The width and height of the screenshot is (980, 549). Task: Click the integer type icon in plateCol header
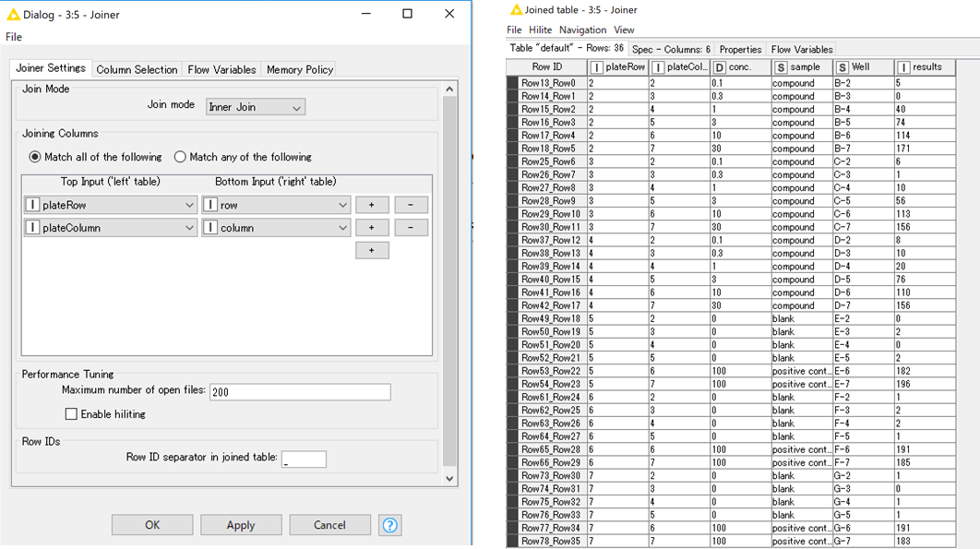click(658, 67)
